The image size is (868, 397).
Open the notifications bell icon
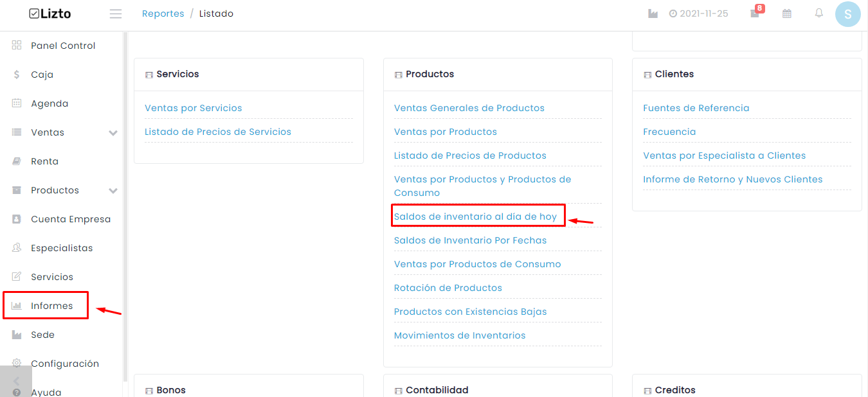coord(818,13)
